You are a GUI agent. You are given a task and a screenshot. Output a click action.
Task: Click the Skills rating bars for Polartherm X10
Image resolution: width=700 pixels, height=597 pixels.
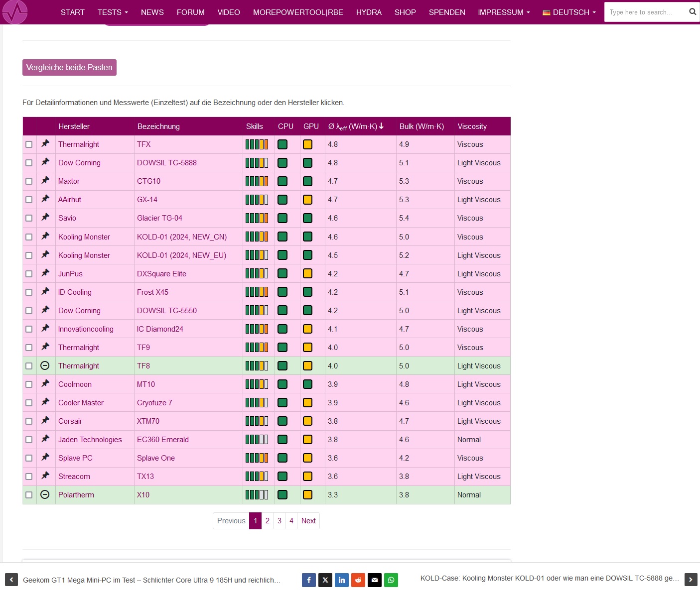[x=257, y=495]
